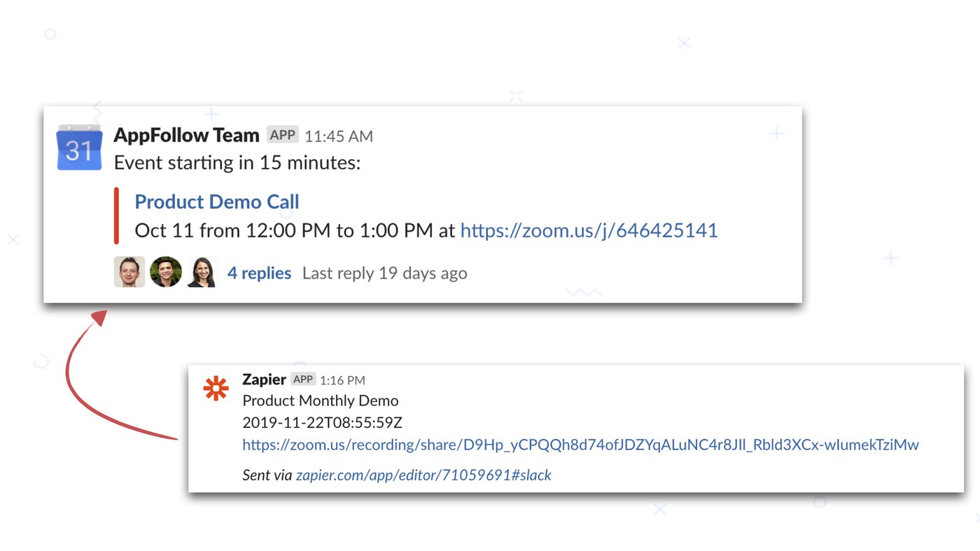Open the zapier.com/app/editor link
The height and width of the screenshot is (551, 980).
[x=423, y=475]
